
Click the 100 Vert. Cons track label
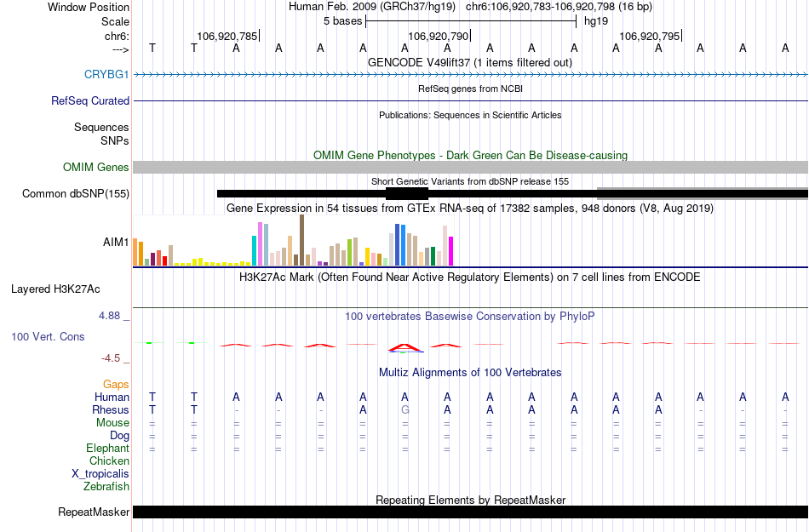pos(48,336)
